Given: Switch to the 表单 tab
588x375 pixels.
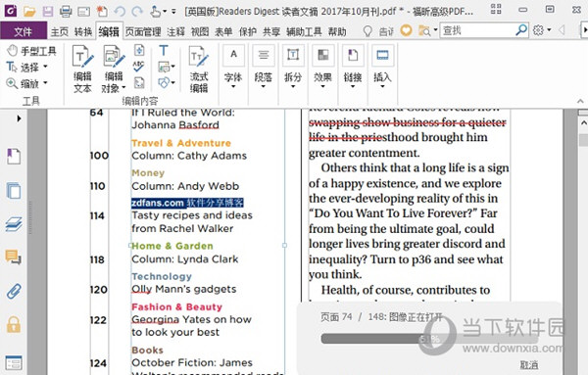Looking at the screenshot, I should (x=223, y=32).
